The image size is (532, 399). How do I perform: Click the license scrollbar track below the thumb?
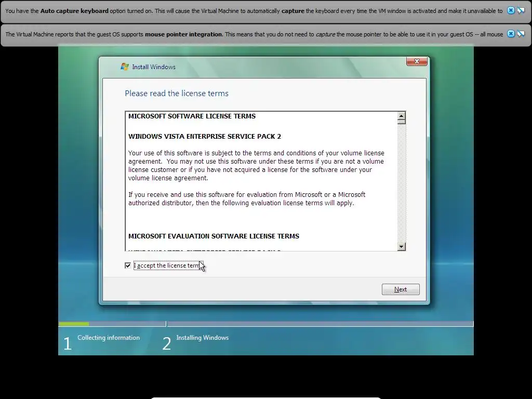402,183
